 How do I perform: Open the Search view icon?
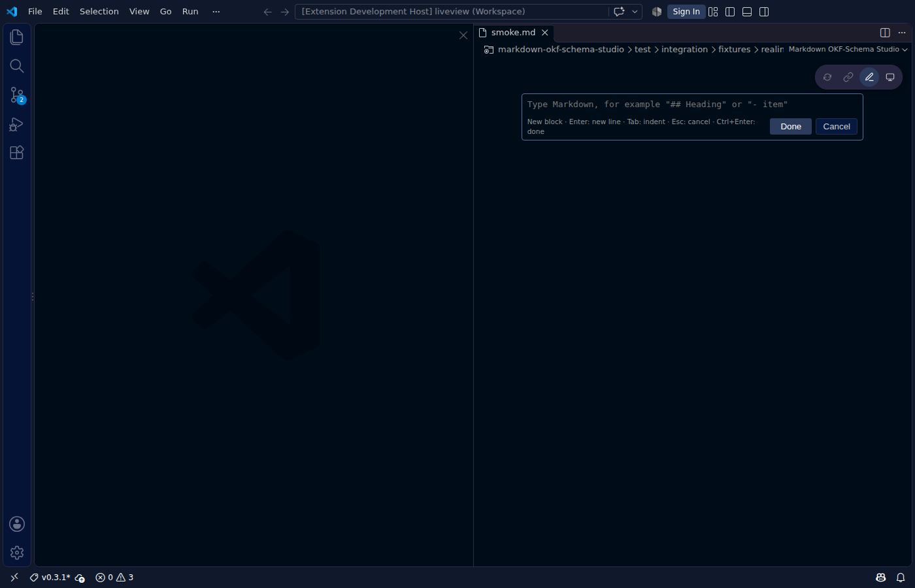[17, 66]
